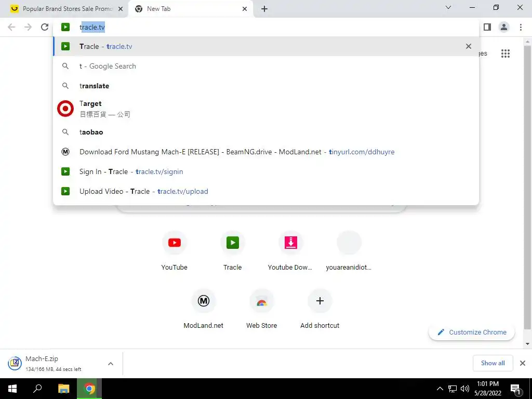Click the scrollbar down arrow

527,344
